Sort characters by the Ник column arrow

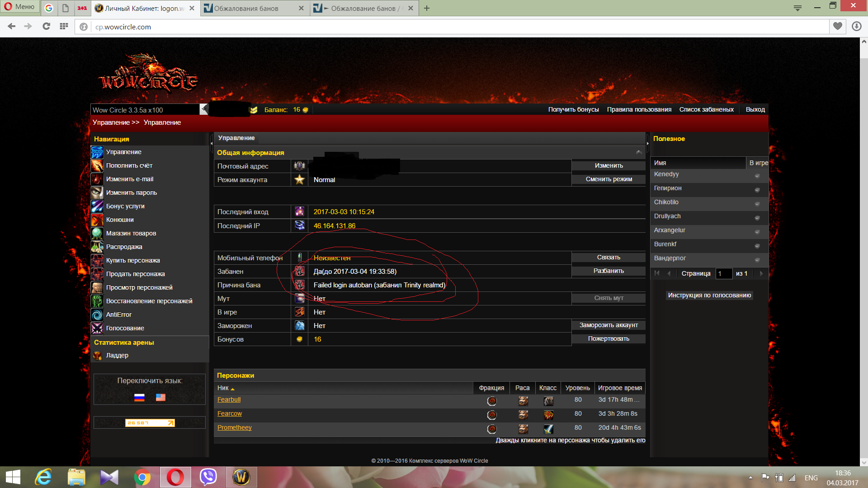pos(232,389)
